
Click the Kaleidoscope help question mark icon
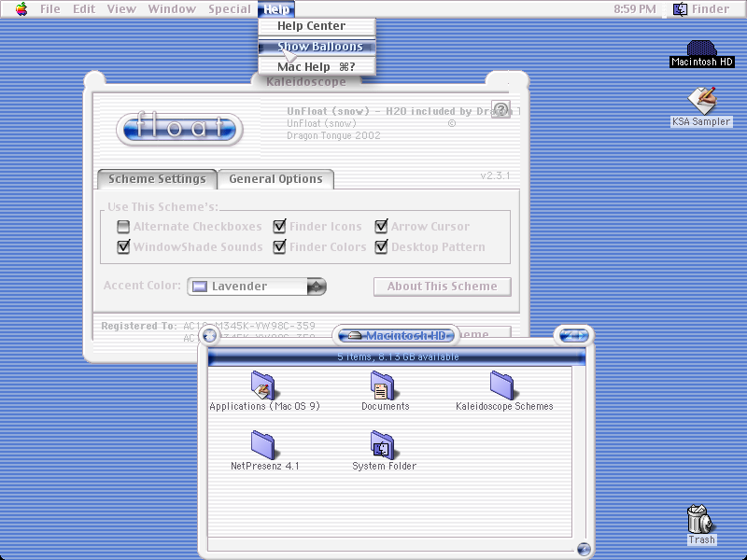click(500, 109)
